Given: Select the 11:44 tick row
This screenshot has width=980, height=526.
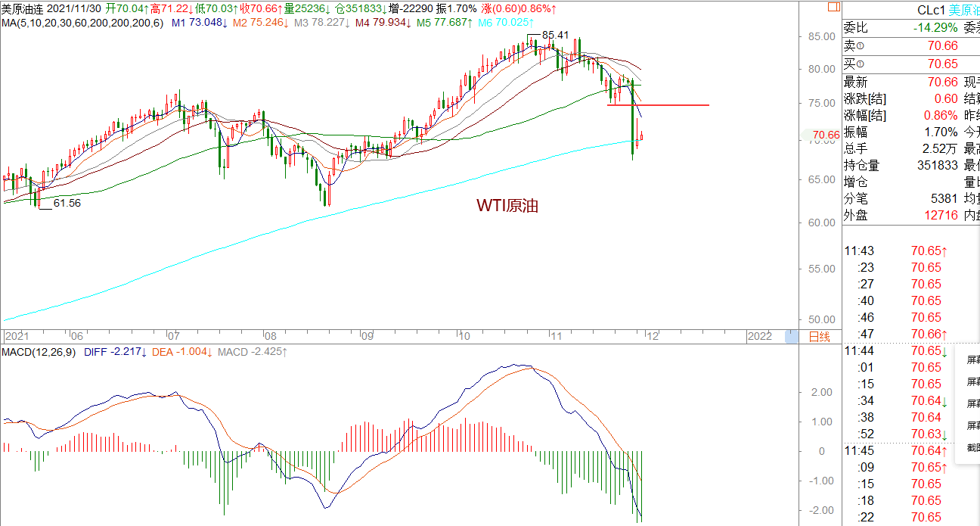Looking at the screenshot, I should point(896,350).
